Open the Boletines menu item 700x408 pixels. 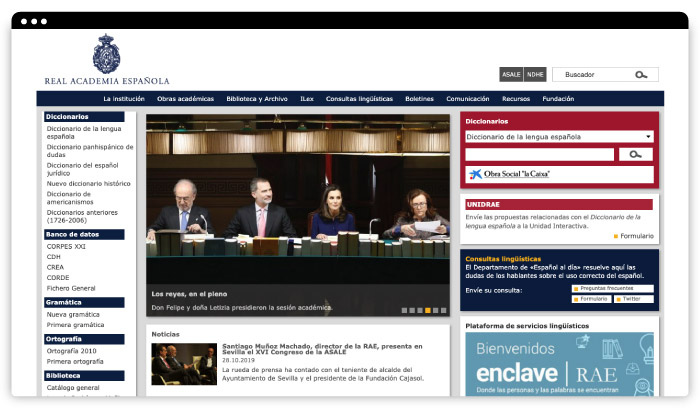pos(419,99)
